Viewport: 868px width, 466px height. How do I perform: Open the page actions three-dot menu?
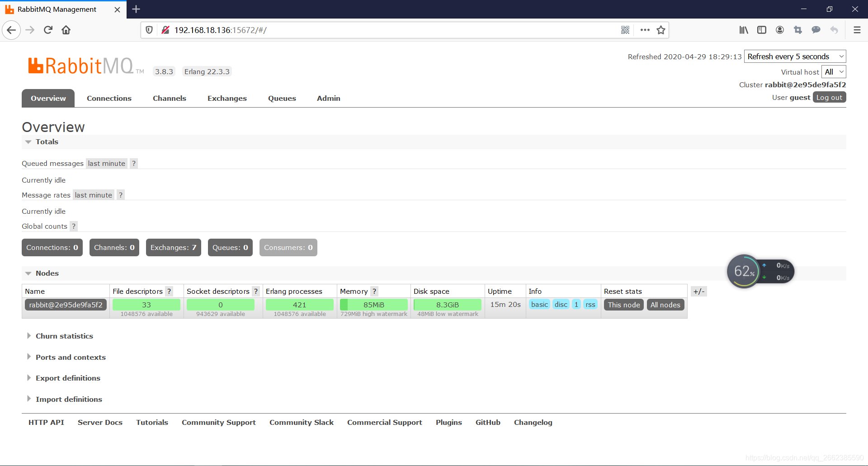[645, 30]
